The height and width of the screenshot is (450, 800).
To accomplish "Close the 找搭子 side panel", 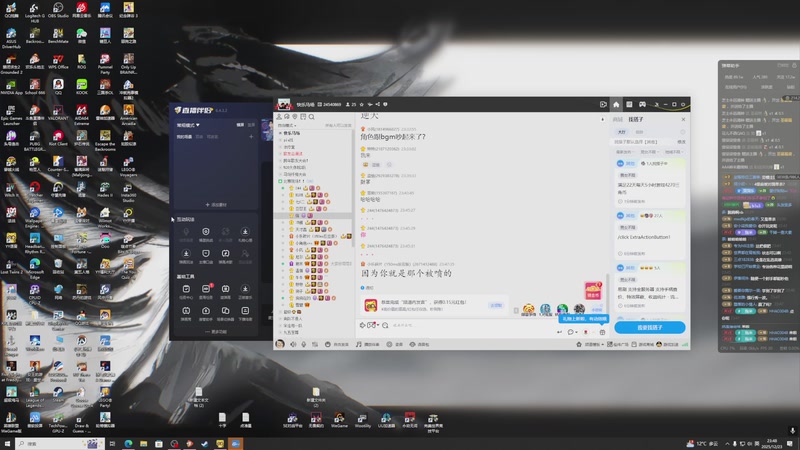I will click(683, 119).
